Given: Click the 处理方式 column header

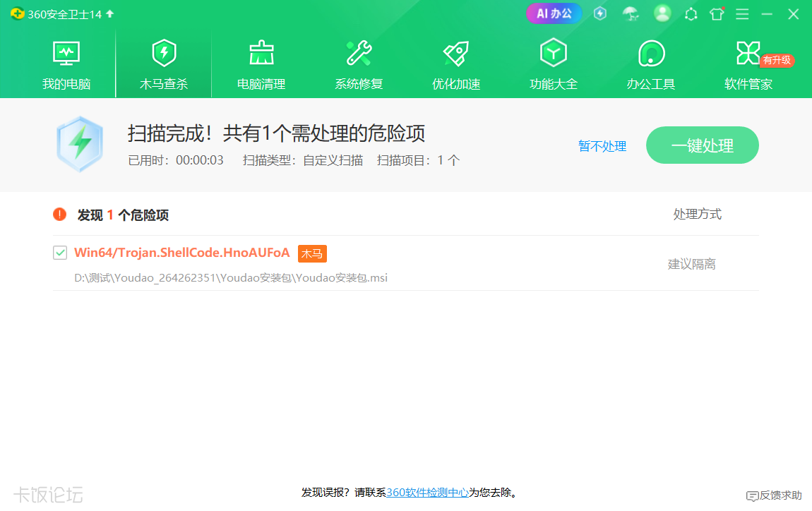Looking at the screenshot, I should tap(697, 214).
